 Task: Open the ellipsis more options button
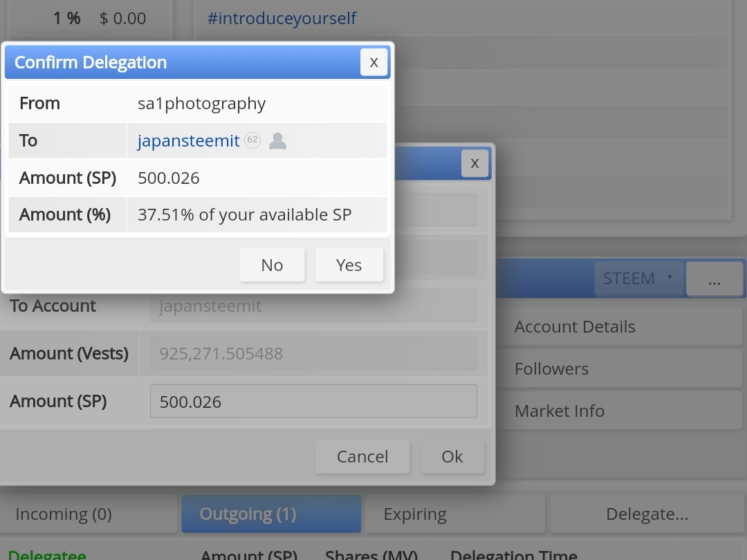tap(714, 278)
